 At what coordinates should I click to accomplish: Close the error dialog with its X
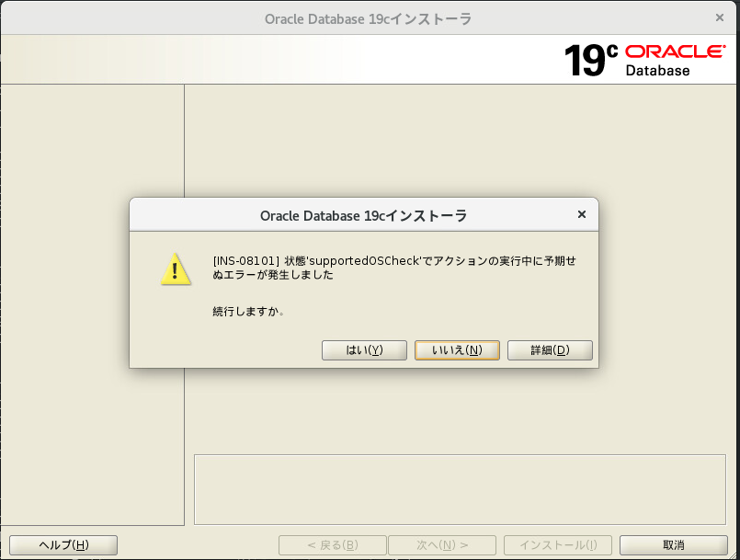pyautogui.click(x=581, y=214)
